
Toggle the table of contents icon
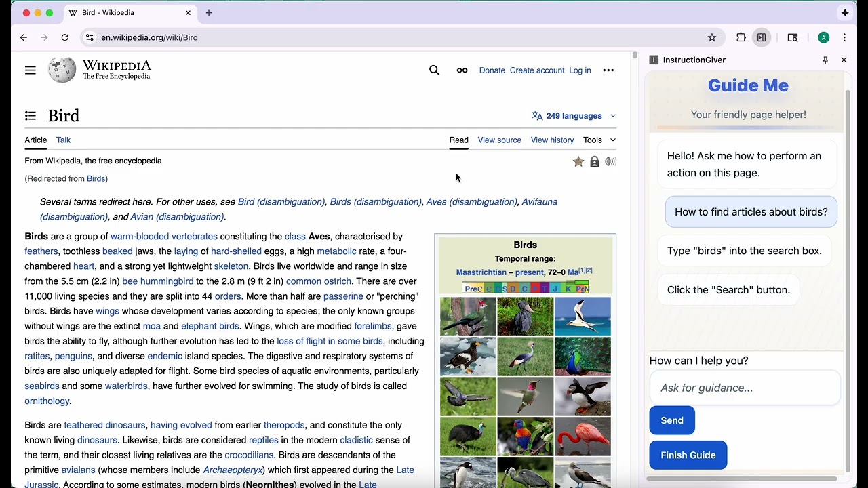coord(31,116)
